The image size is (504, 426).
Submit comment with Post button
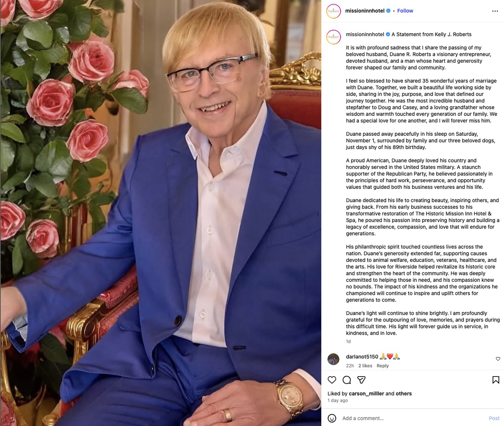(494, 418)
